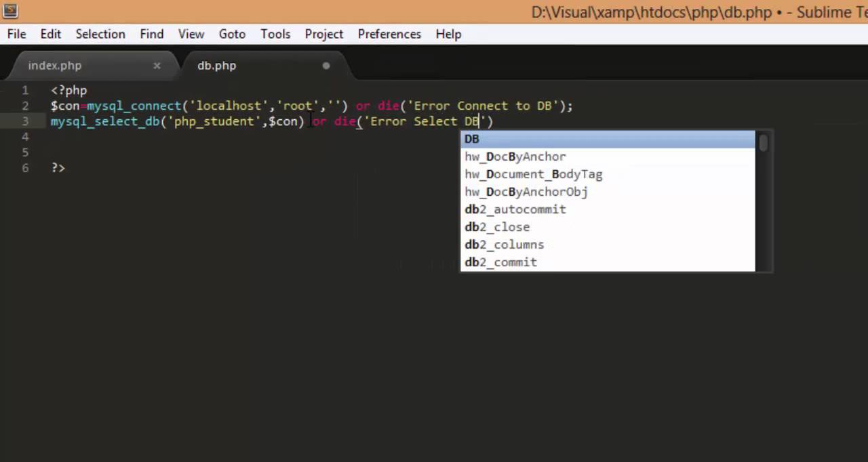Viewport: 868px width, 462px height.
Task: Open the Help menu
Action: click(x=448, y=34)
